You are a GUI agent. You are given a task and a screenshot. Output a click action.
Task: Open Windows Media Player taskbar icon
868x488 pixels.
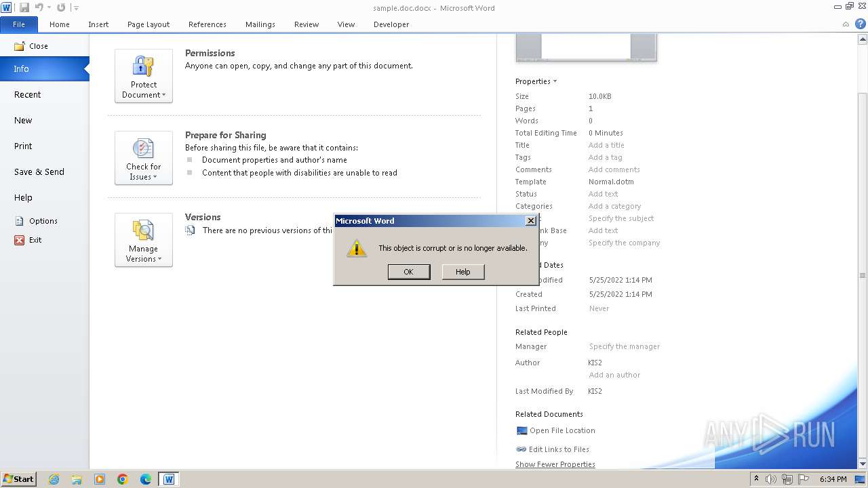pyautogui.click(x=100, y=479)
